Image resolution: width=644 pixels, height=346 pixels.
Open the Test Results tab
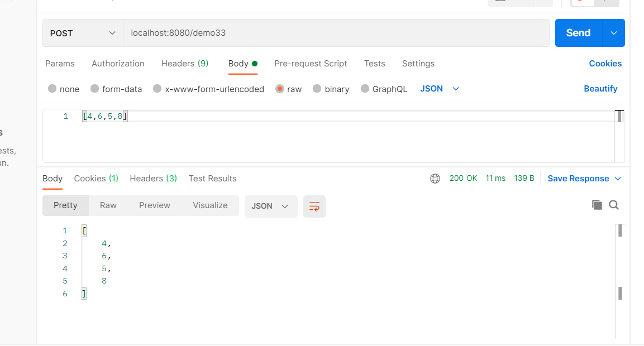[x=212, y=179]
